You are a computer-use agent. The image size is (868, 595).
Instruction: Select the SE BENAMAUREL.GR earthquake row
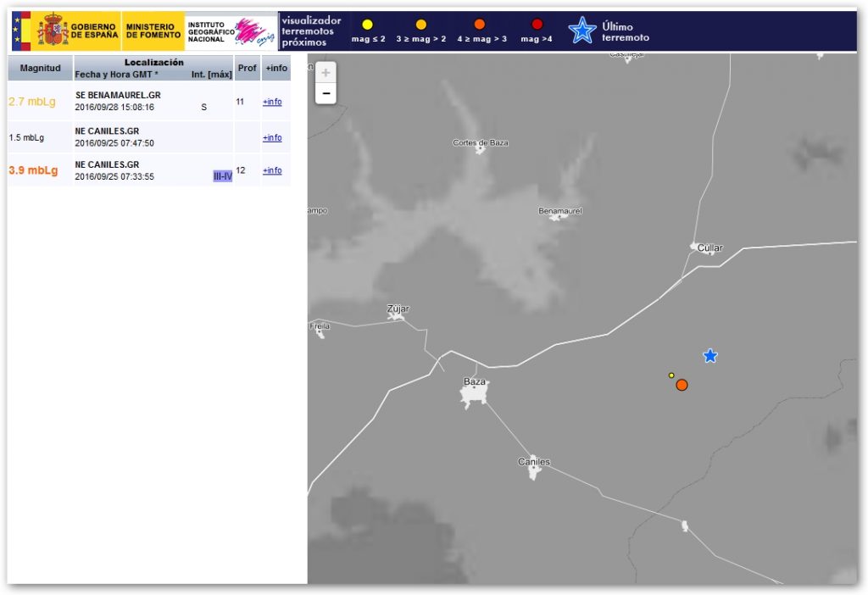point(117,96)
